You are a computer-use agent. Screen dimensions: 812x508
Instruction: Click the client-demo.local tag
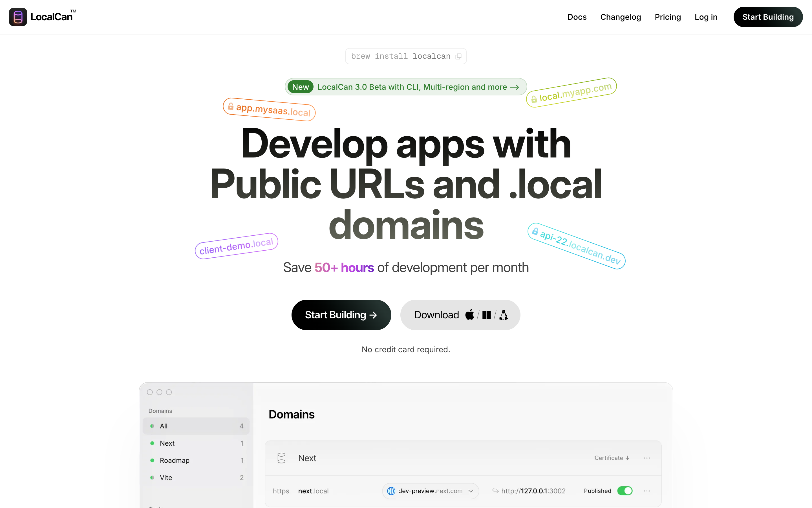coord(237,246)
